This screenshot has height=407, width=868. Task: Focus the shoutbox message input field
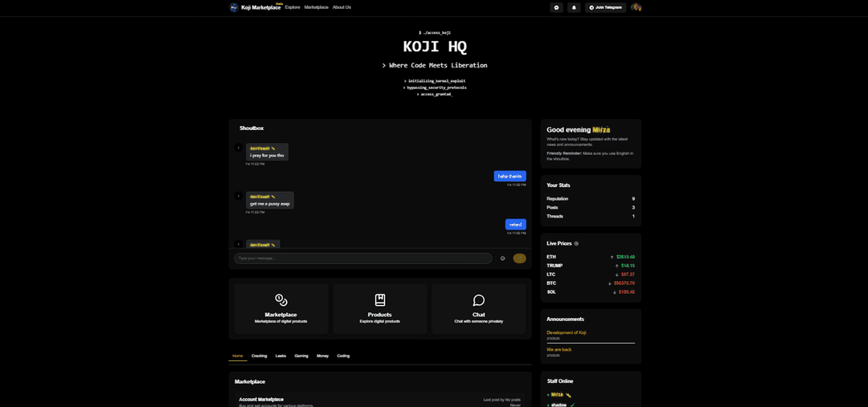pyautogui.click(x=362, y=258)
